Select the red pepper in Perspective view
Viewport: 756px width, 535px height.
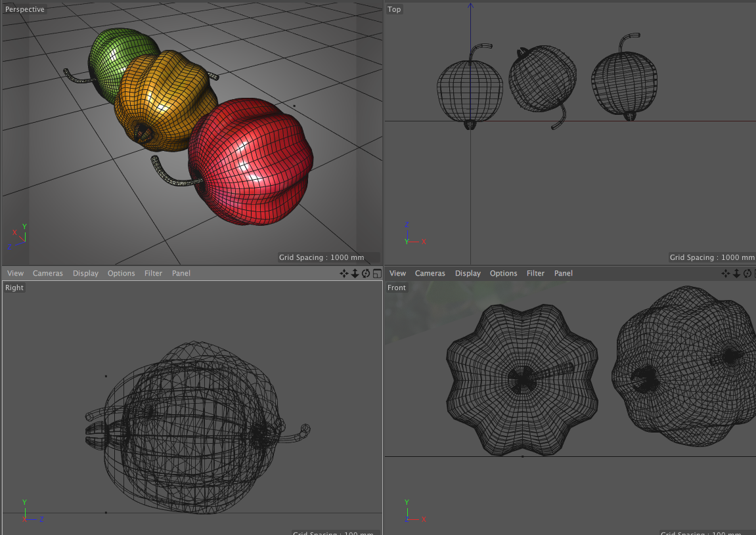pos(251,161)
